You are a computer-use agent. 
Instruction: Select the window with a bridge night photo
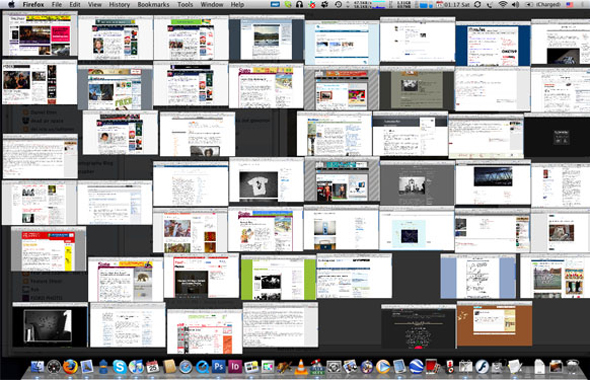click(x=493, y=182)
